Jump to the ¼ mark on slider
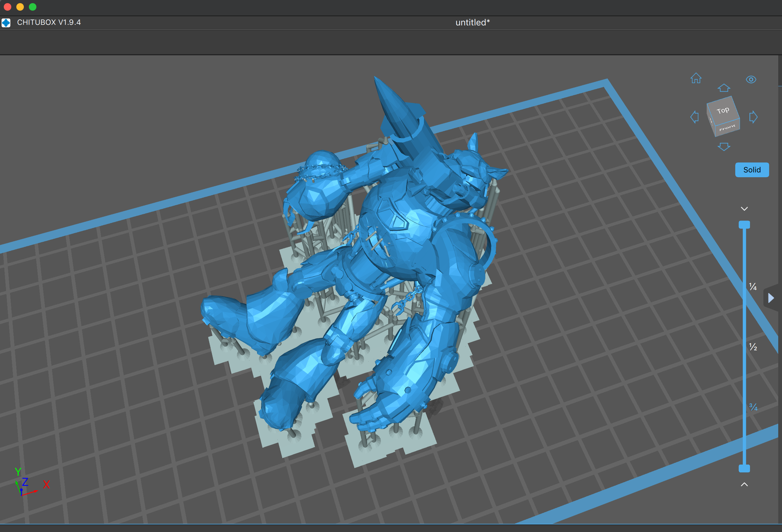 (x=753, y=286)
